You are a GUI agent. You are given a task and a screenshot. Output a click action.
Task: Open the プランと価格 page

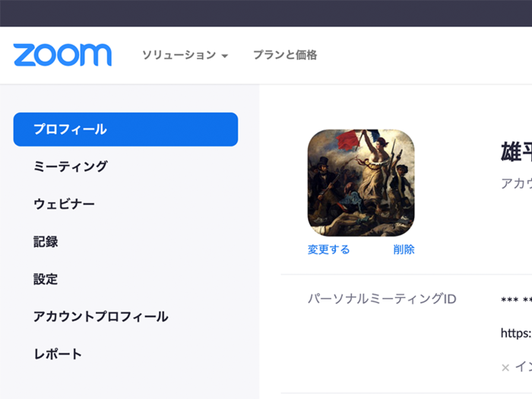tap(285, 55)
